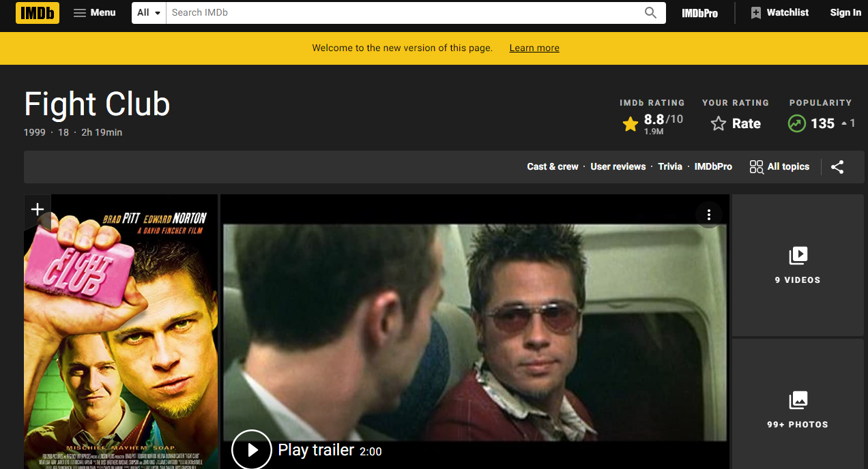Add to watchlist using the poster plus
Image resolution: width=868 pixels, height=469 pixels.
click(38, 210)
